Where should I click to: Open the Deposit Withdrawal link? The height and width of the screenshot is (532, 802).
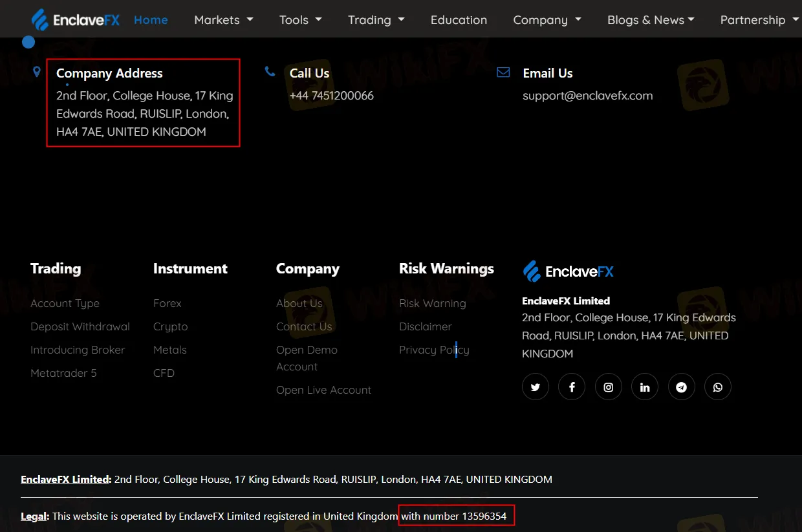[x=80, y=326]
